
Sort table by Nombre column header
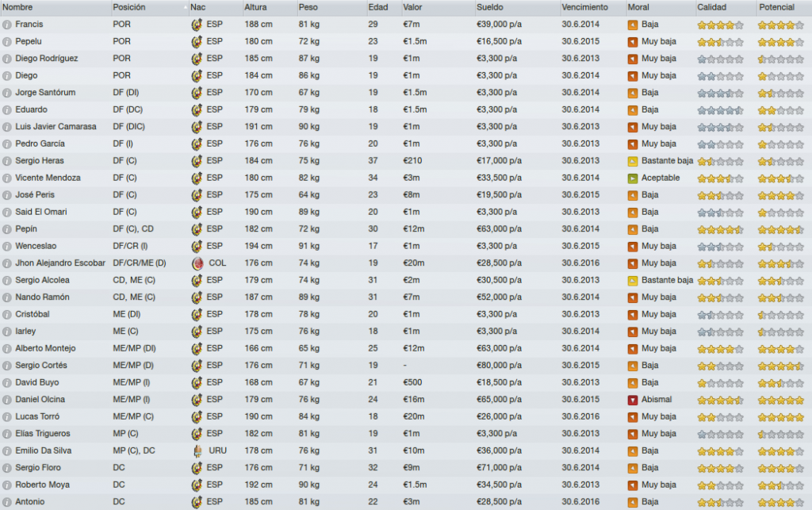click(x=56, y=7)
